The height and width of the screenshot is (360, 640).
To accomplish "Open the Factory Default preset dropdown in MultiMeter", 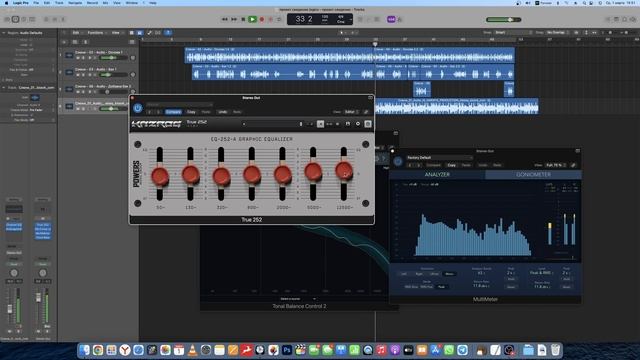I will pyautogui.click(x=439, y=158).
